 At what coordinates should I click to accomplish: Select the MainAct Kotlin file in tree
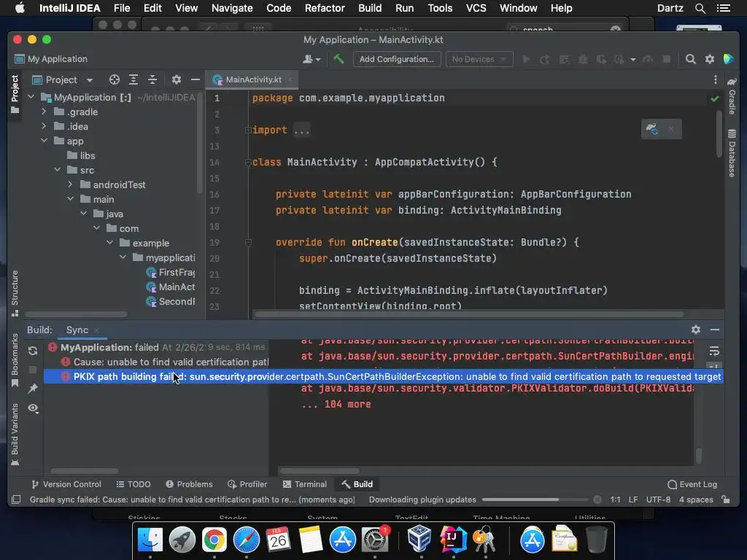(x=171, y=287)
